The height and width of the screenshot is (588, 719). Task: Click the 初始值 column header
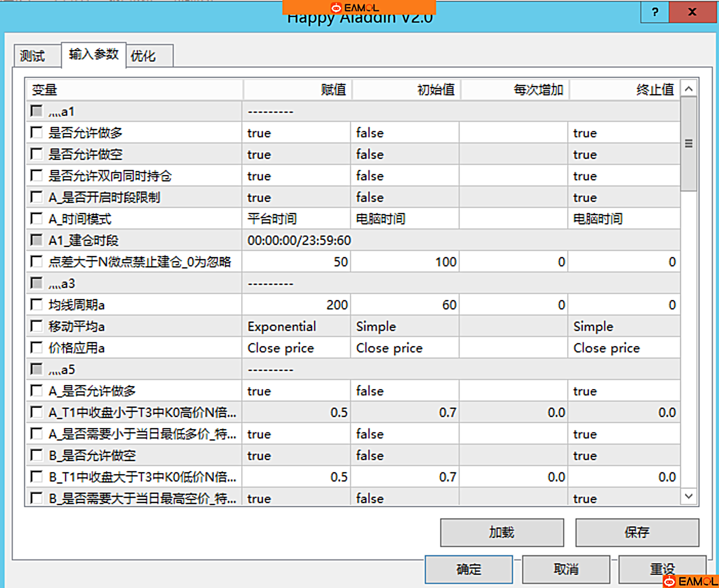click(x=406, y=90)
